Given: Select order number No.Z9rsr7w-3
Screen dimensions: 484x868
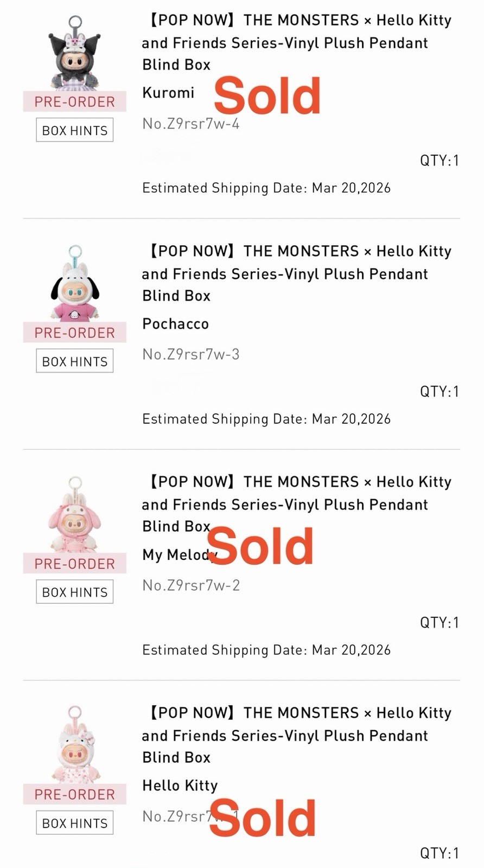Looking at the screenshot, I should point(190,354).
